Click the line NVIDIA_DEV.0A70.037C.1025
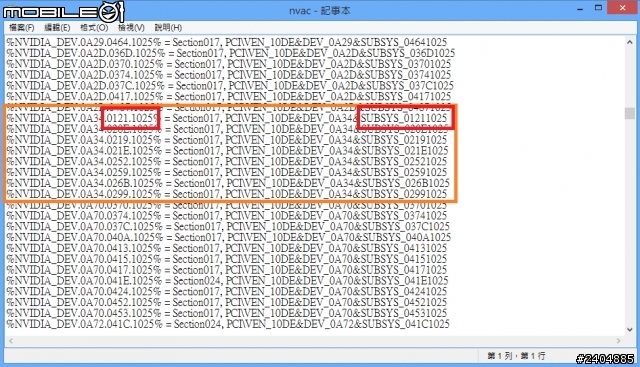640x367 pixels. pos(228,227)
